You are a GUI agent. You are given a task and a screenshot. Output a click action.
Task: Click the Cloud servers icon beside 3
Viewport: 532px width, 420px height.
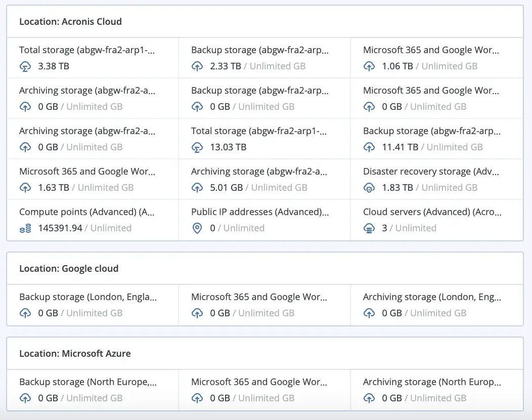click(x=369, y=228)
